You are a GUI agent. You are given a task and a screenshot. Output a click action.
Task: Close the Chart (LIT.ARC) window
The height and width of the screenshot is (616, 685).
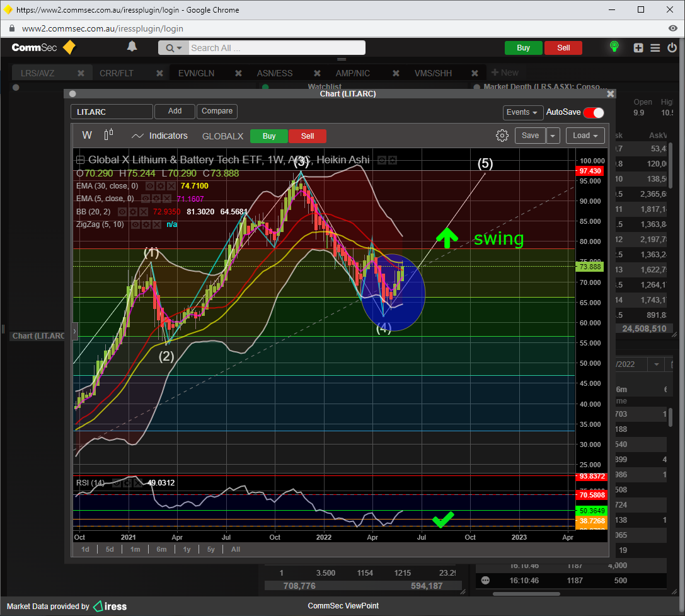[x=610, y=93]
